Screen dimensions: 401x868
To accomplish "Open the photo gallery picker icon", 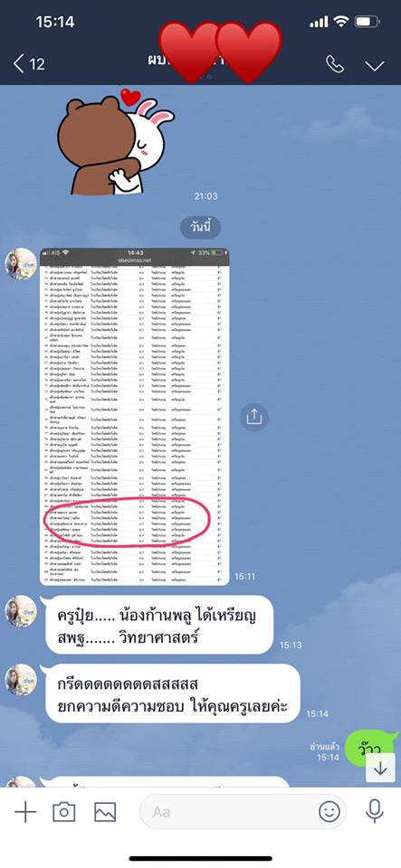I will [x=105, y=812].
